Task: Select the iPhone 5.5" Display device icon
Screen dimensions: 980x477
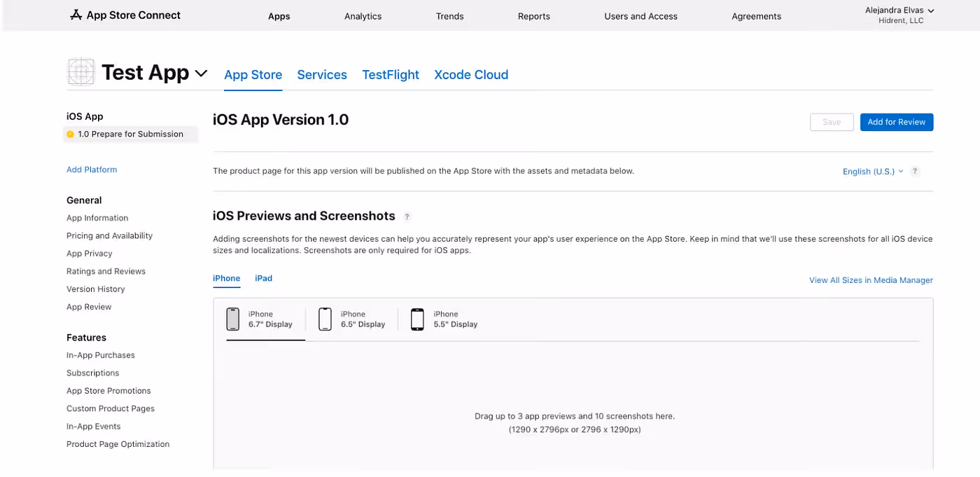Action: pos(417,319)
